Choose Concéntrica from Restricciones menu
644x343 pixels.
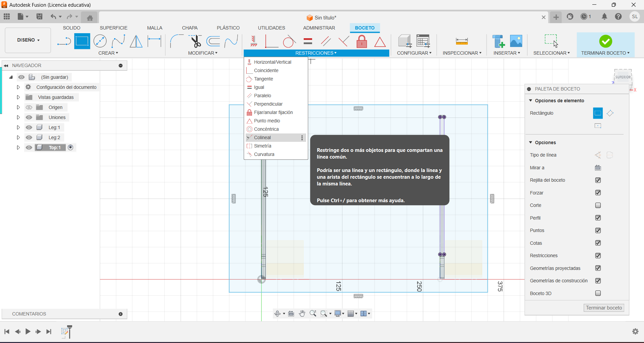click(276, 129)
